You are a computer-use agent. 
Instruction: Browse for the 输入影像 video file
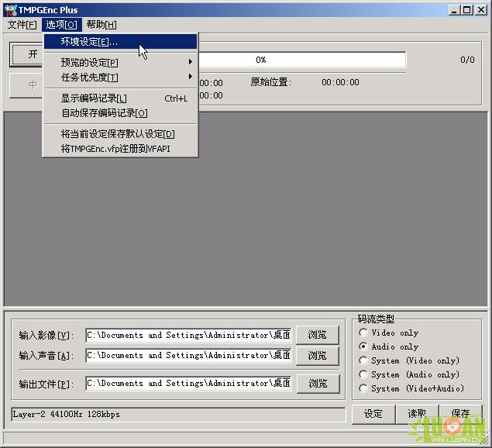coord(317,335)
